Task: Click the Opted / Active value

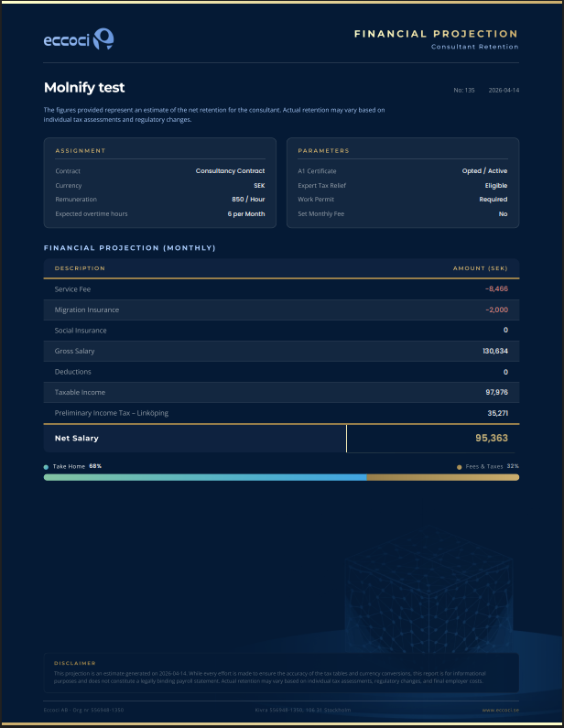Action: (484, 171)
